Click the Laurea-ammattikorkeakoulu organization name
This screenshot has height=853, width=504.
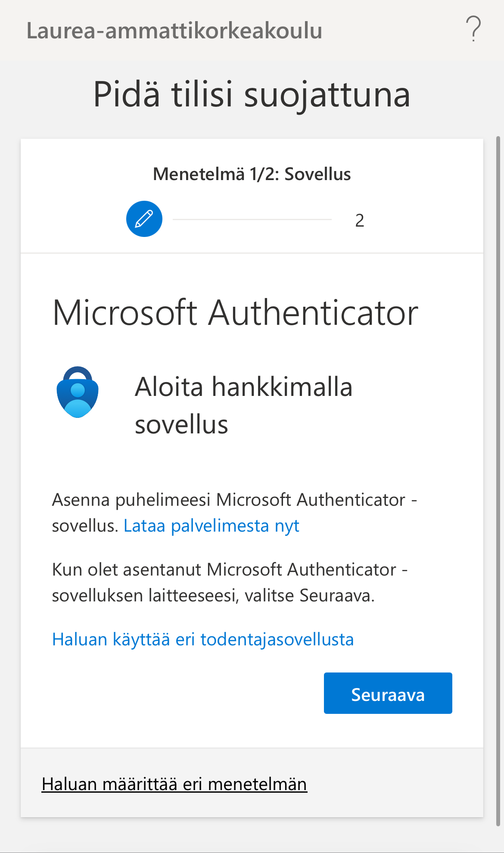pos(174,31)
